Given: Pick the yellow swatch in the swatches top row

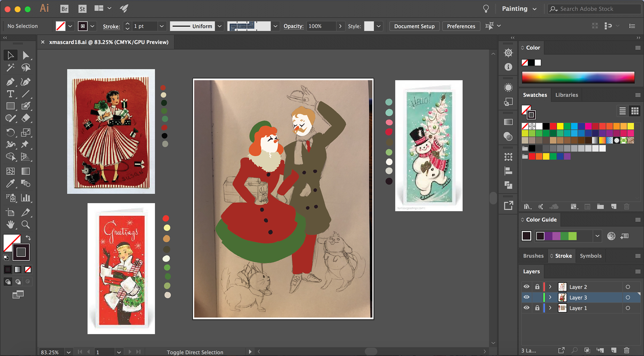Looking at the screenshot, I should click(x=560, y=126).
